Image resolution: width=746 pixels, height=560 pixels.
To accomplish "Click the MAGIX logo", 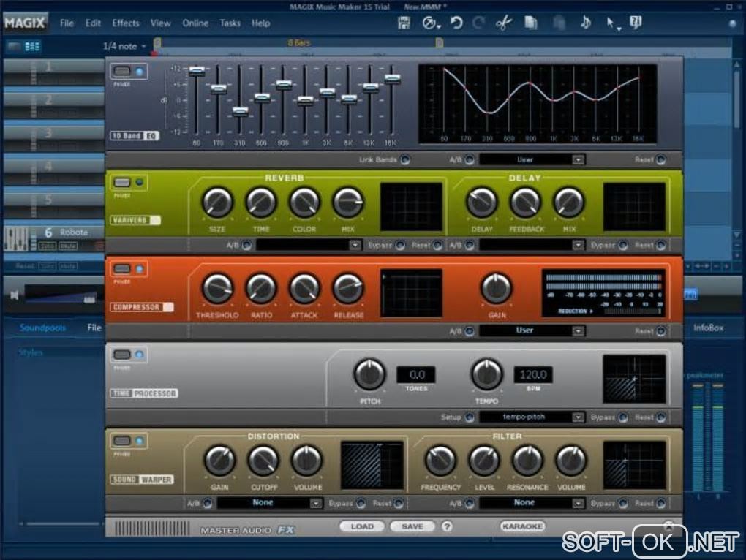I will click(x=25, y=23).
